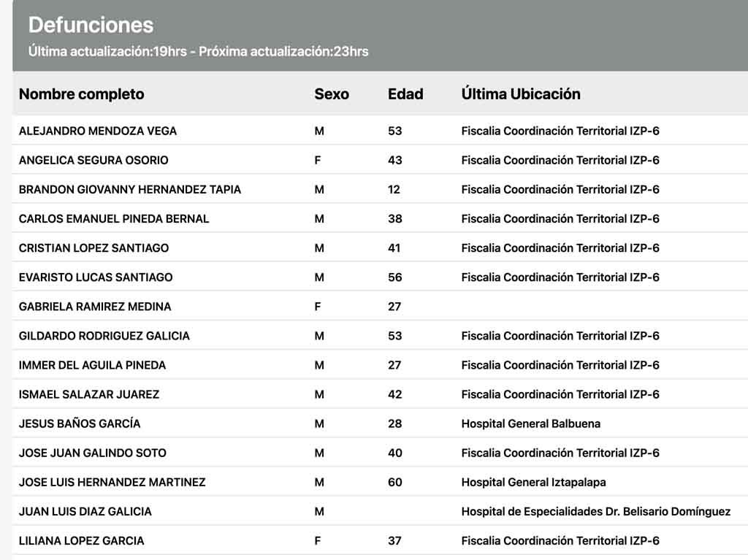Select the ANGELICA SEGURA OSORIO name
Image resolution: width=748 pixels, height=560 pixels.
tap(93, 161)
